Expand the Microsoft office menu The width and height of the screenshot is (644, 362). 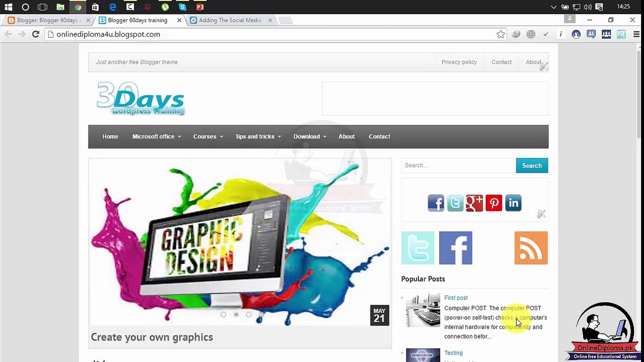point(156,137)
